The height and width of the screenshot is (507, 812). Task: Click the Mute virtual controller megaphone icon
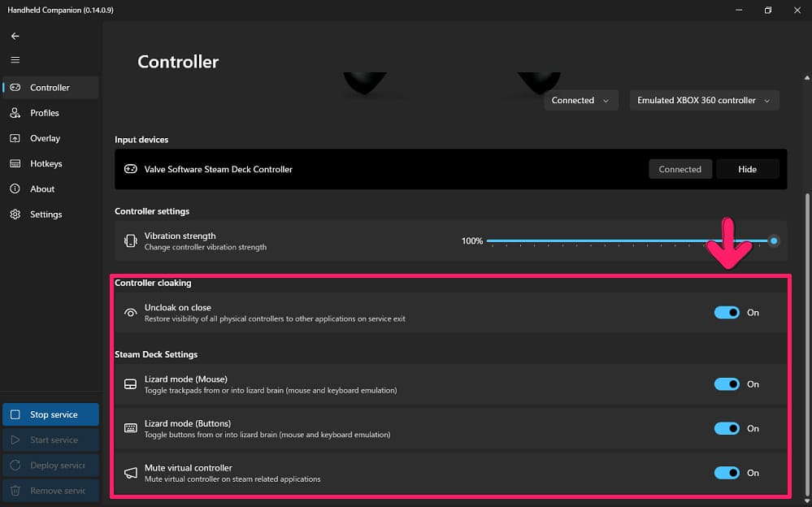click(x=131, y=473)
